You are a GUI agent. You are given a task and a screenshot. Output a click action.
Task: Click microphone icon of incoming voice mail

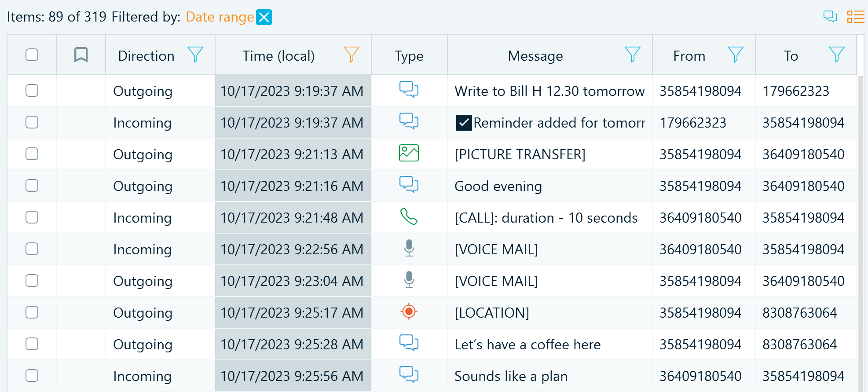(x=409, y=248)
